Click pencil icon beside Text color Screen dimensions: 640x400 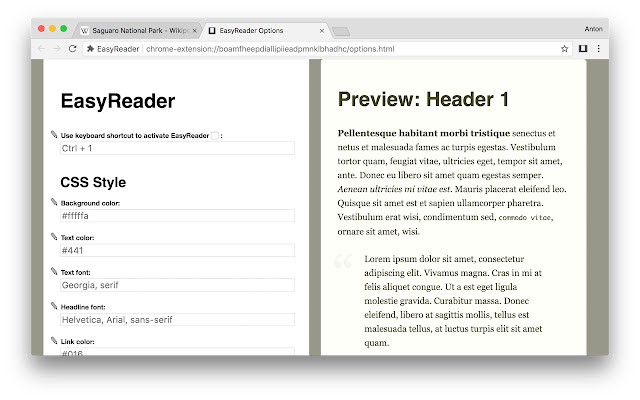54,236
